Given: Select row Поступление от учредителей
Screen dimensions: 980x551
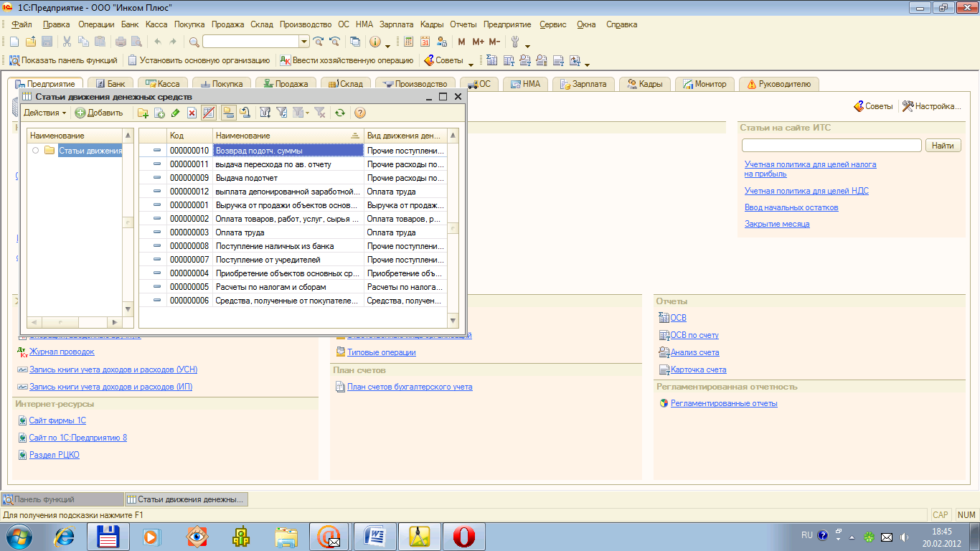Looking at the screenshot, I should pos(293,260).
